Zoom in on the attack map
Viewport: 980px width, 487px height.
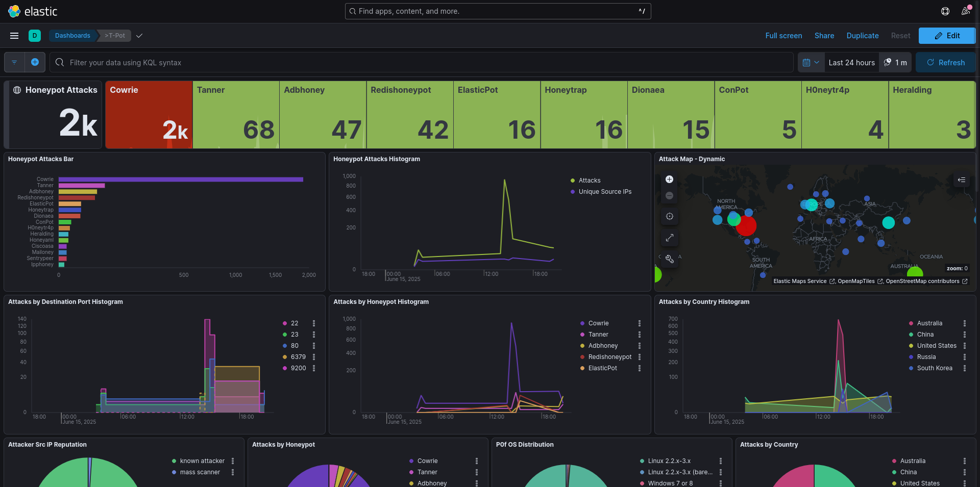669,180
